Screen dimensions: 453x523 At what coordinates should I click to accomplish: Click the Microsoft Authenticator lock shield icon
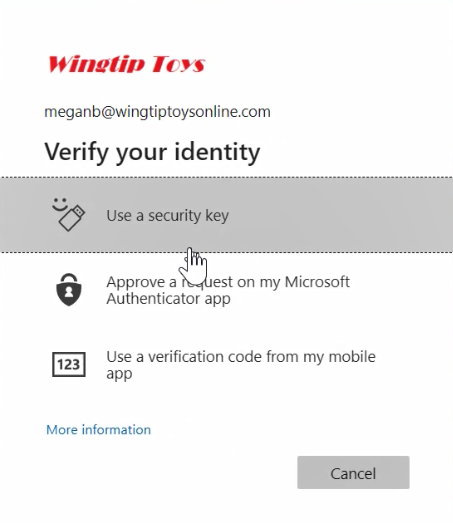[x=69, y=290]
